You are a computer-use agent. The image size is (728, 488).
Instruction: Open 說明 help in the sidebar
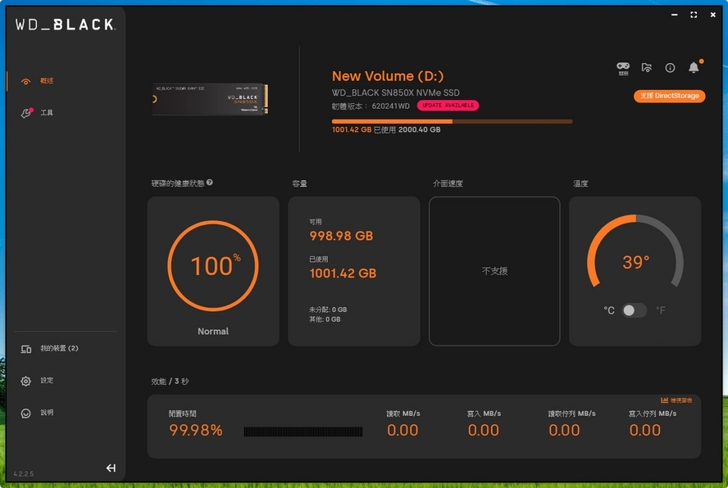[x=47, y=413]
